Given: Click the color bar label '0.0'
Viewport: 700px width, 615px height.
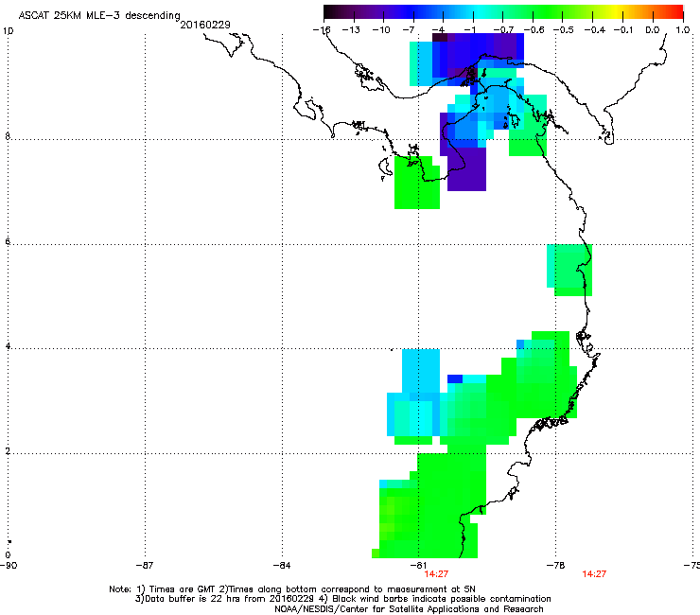Looking at the screenshot, I should [653, 30].
